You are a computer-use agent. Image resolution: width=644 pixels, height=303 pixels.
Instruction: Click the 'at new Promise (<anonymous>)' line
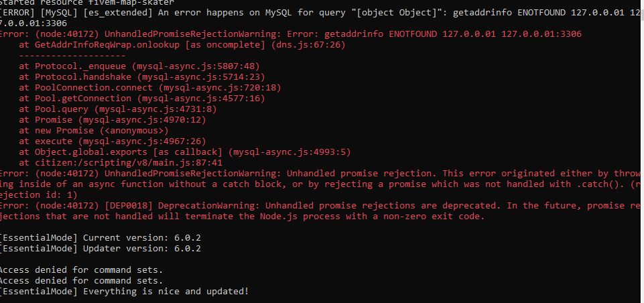pyautogui.click(x=92, y=131)
